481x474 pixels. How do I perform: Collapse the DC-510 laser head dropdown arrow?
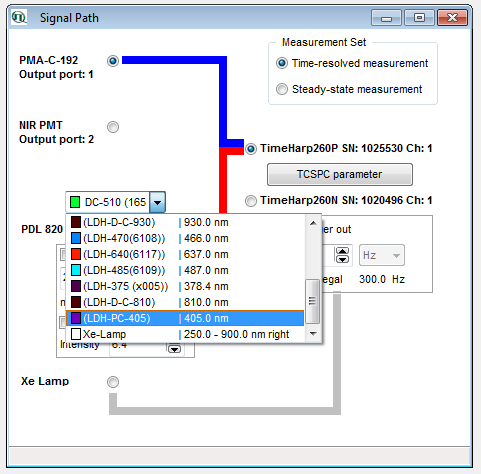[x=157, y=202]
